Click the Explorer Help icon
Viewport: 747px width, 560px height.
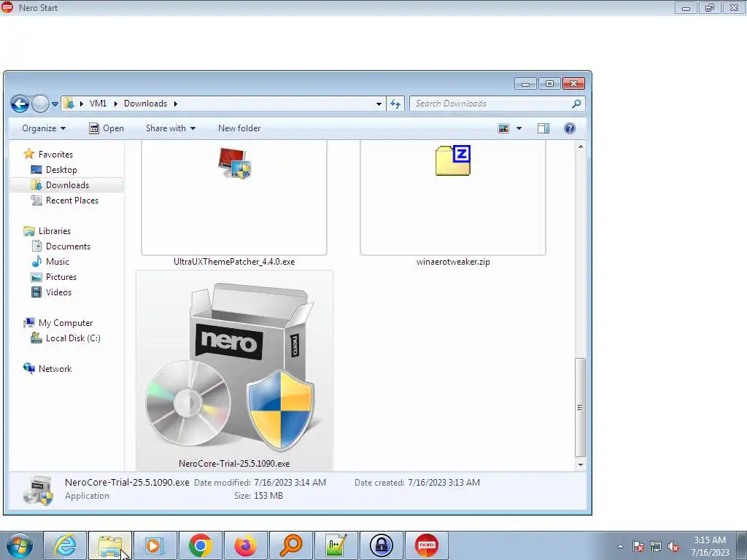(x=569, y=128)
